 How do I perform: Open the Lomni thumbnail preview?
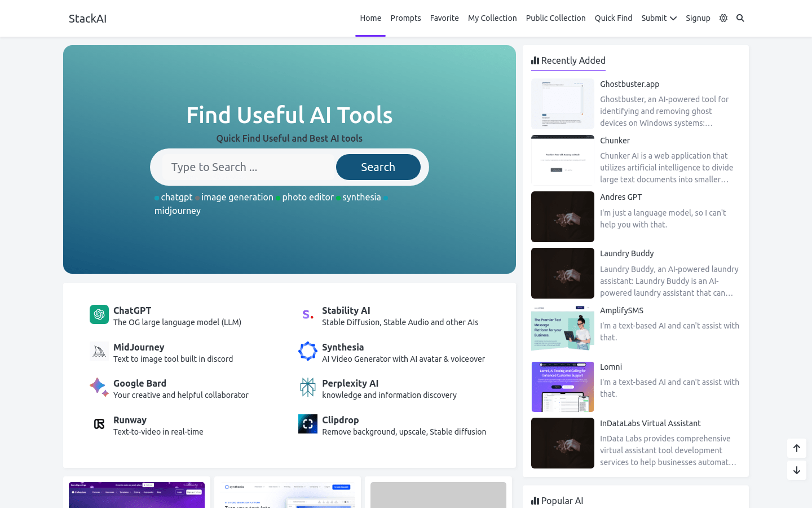[562, 387]
